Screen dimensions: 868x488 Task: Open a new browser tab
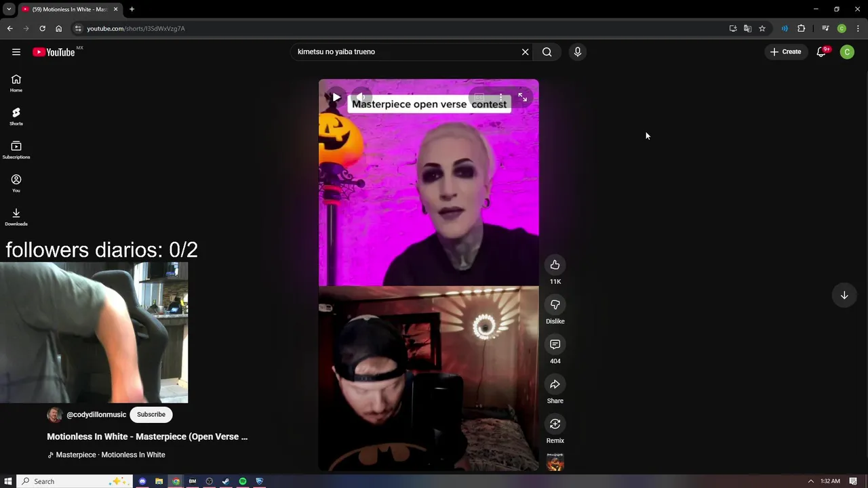132,9
